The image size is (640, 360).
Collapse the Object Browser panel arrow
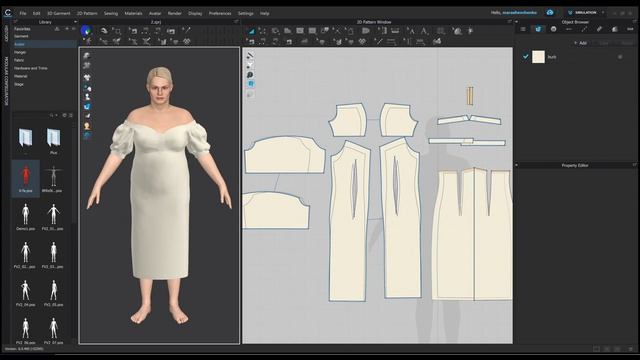click(x=517, y=22)
